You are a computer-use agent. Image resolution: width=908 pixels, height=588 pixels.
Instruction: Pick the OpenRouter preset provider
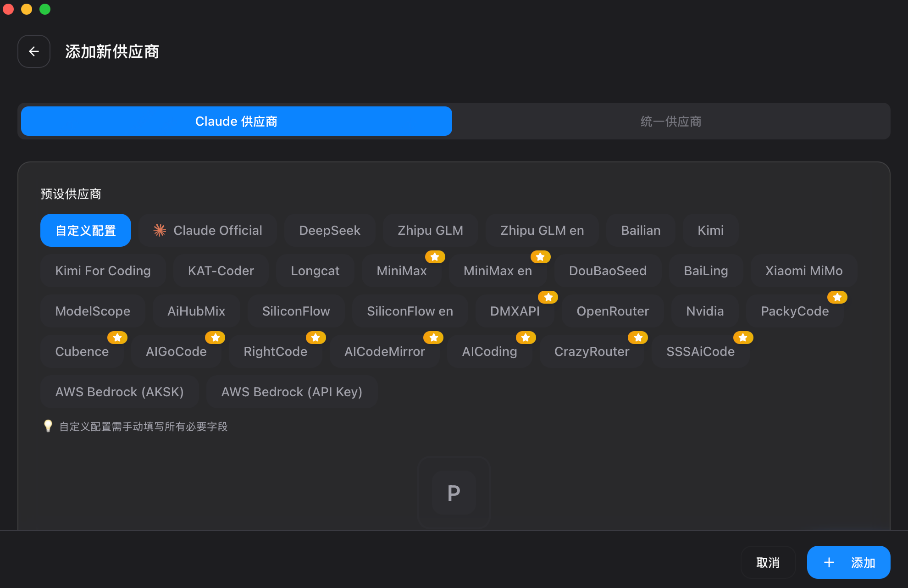point(612,311)
